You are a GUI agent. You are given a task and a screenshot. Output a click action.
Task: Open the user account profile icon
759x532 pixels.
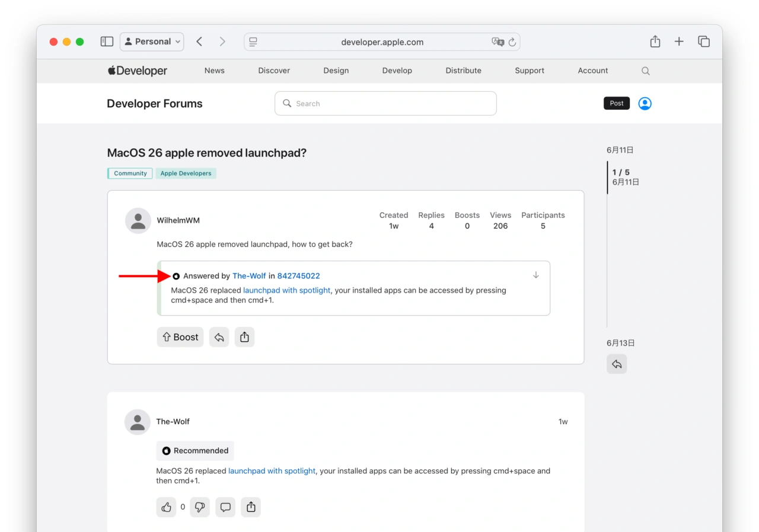pos(645,104)
